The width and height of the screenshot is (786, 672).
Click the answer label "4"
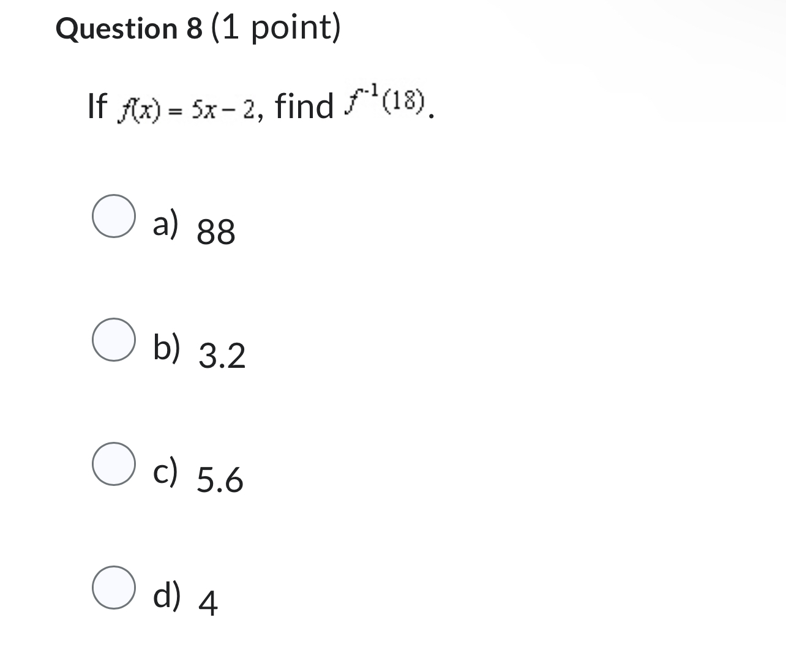209,603
